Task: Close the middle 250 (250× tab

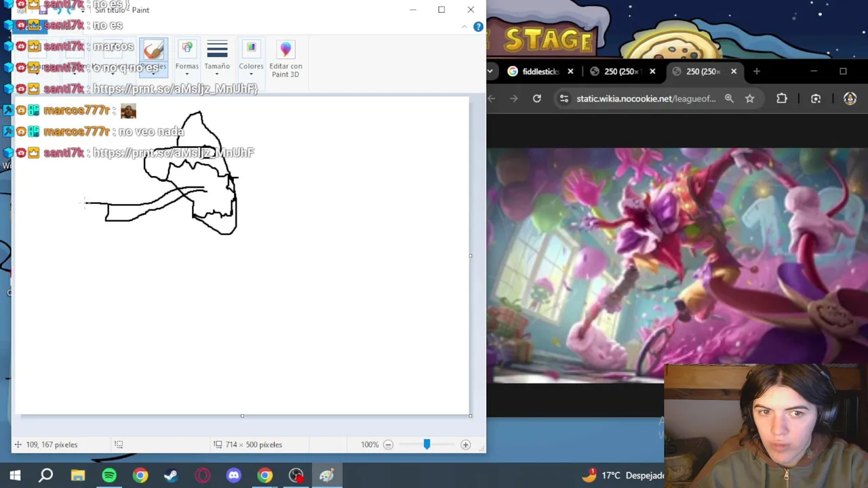Action: 652,71
